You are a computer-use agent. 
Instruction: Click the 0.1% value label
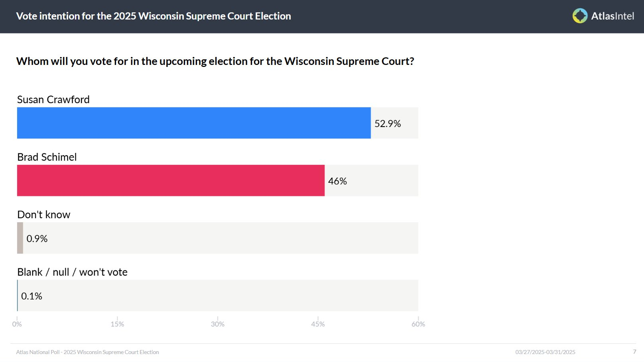click(x=32, y=296)
